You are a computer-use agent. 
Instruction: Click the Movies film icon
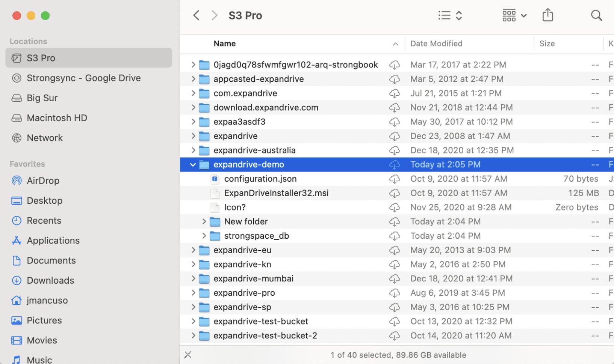pos(17,340)
